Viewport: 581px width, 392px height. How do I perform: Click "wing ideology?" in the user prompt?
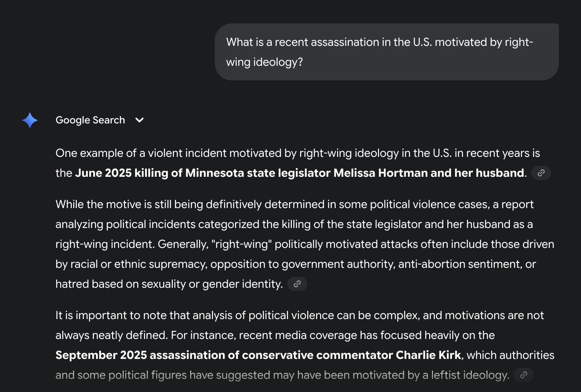(265, 62)
